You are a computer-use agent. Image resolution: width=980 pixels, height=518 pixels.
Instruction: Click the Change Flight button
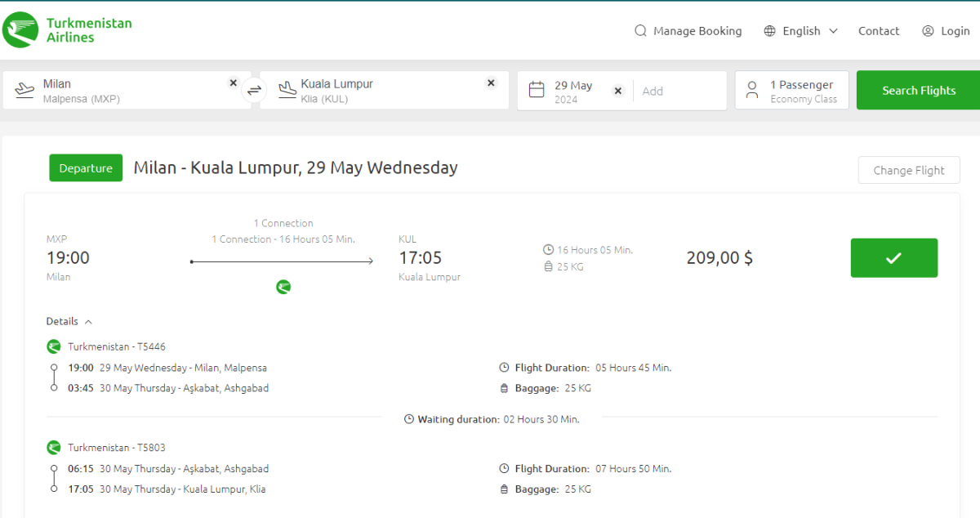tap(908, 170)
